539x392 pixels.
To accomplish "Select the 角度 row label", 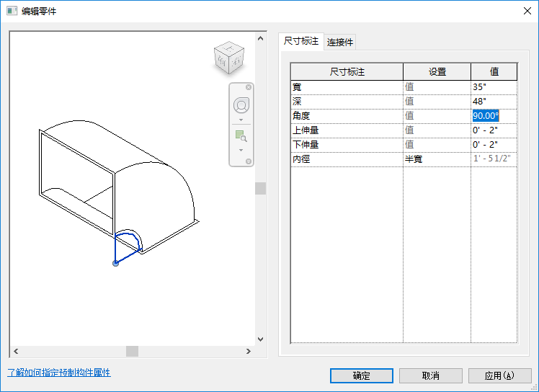I will click(347, 116).
